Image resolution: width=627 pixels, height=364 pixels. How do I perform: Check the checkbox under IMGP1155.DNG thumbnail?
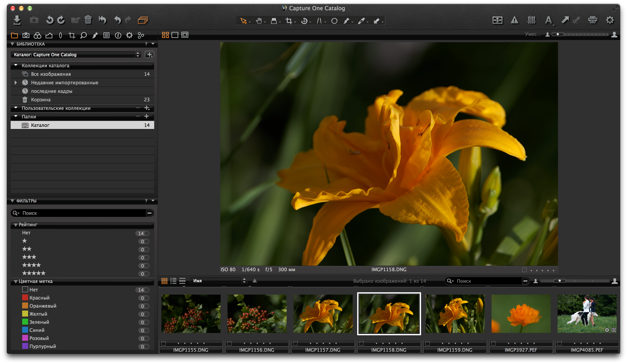pyautogui.click(x=164, y=343)
